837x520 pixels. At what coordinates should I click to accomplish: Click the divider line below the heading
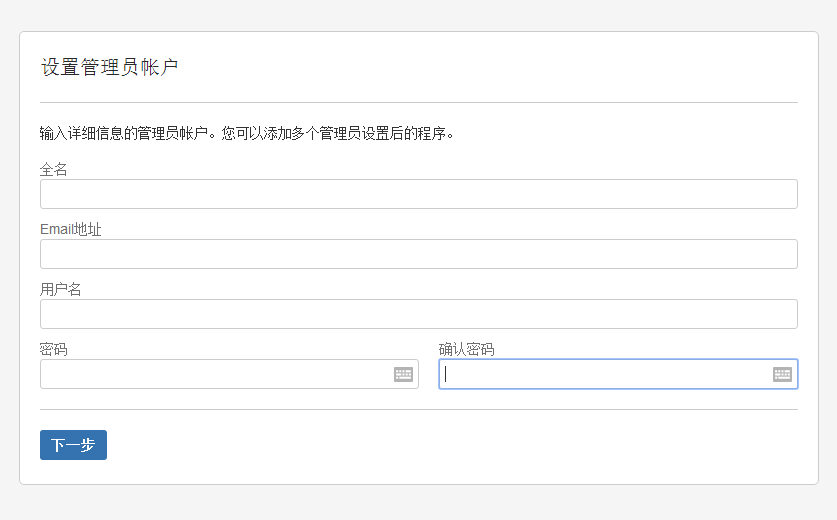click(x=418, y=103)
